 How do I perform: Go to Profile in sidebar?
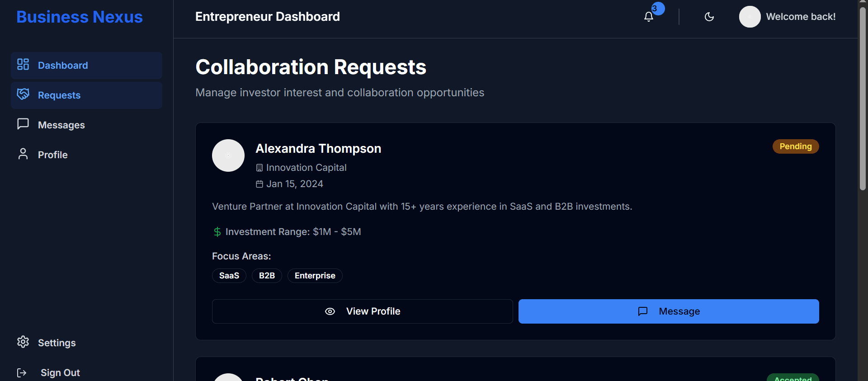[x=52, y=155]
